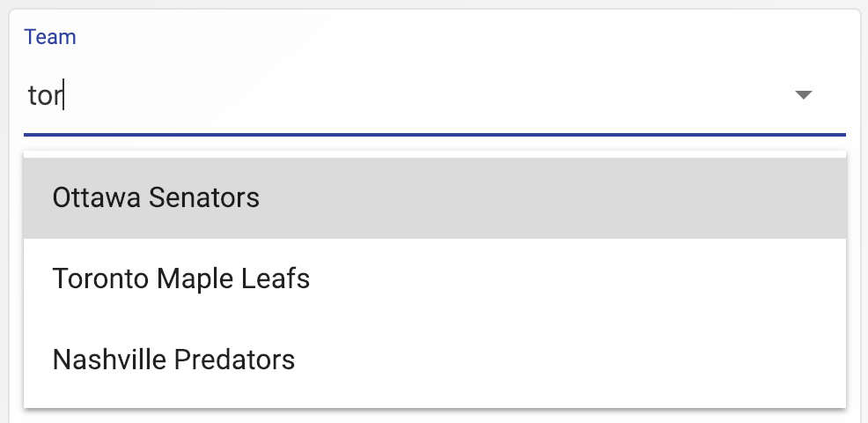This screenshot has height=423, width=868.
Task: Choose the first suggestion, Ottawa Senators
Action: coord(157,197)
